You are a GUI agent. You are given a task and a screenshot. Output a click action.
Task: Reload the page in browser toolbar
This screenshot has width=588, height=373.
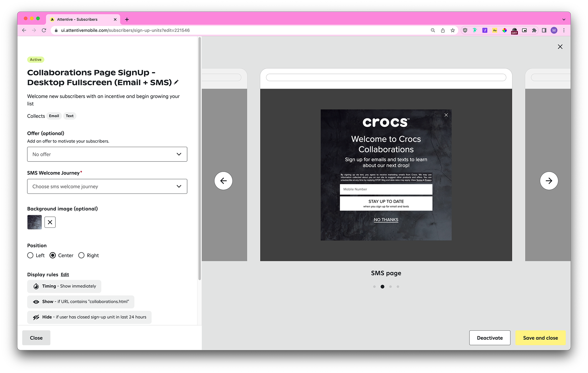coord(44,30)
